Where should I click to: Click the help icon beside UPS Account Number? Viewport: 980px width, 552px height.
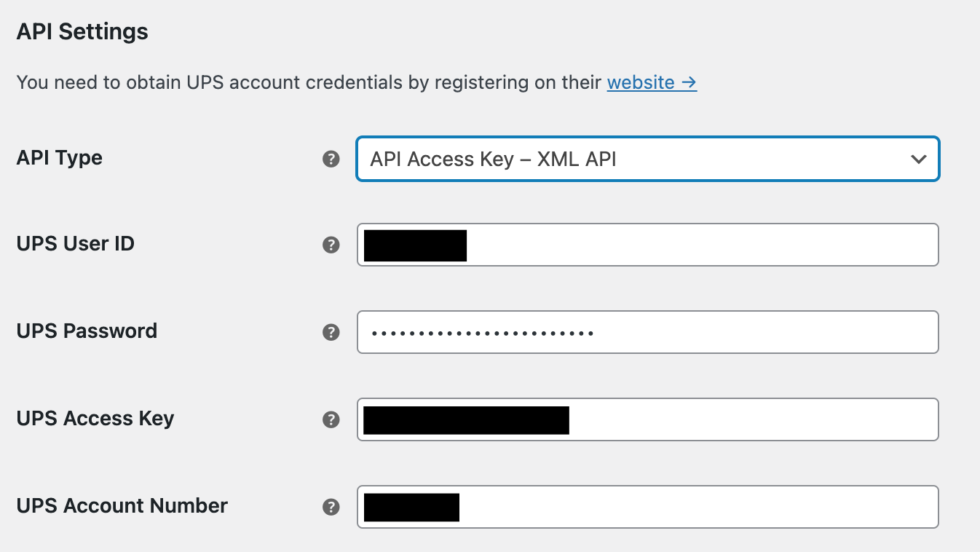pos(331,507)
